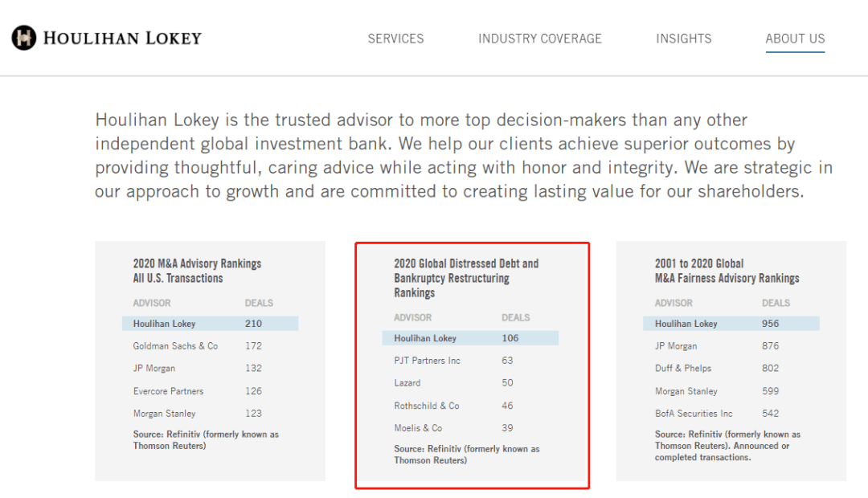868x498 pixels.
Task: Open the Services menu
Action: click(x=395, y=39)
